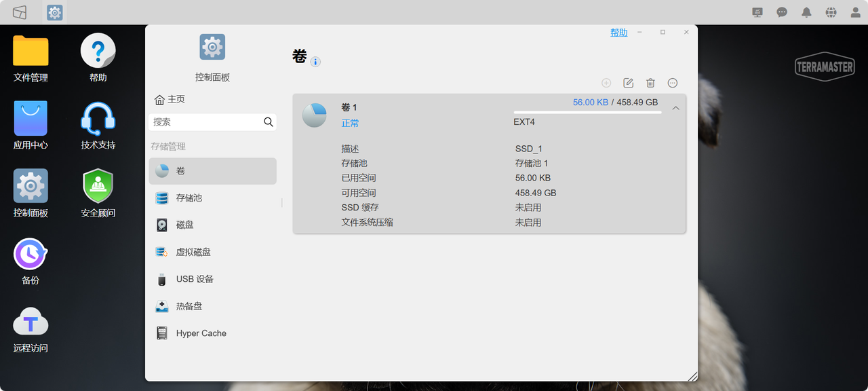Click the SSD_1 description value
This screenshot has height=391, width=868.
529,149
